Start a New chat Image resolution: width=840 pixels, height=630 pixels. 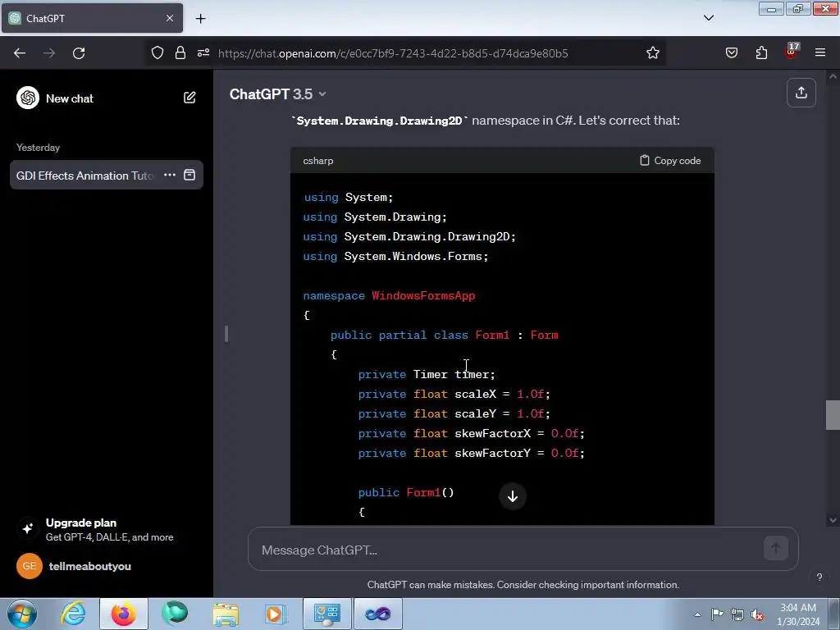click(70, 98)
